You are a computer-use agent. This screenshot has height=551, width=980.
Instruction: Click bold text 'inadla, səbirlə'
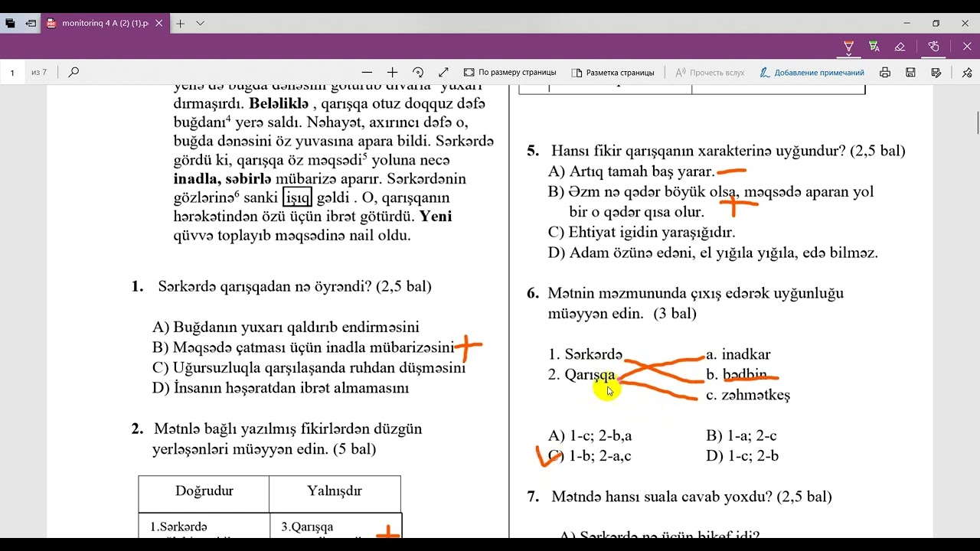pyautogui.click(x=223, y=178)
